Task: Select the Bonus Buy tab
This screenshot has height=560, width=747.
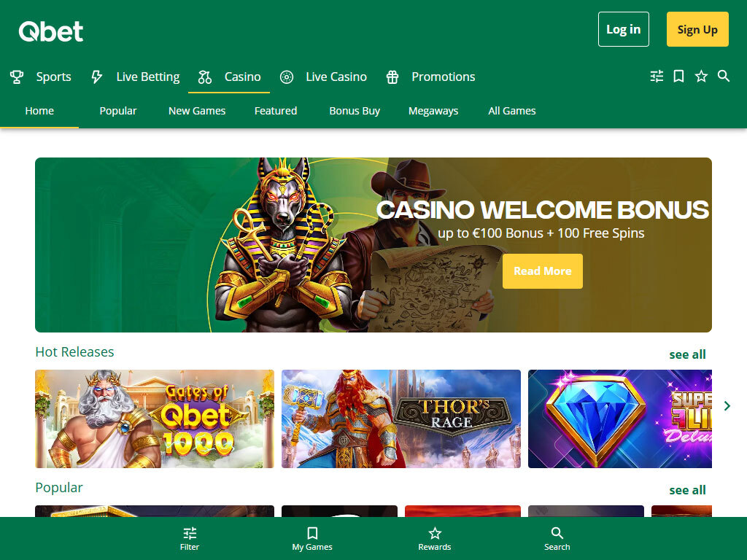Action: (x=355, y=111)
